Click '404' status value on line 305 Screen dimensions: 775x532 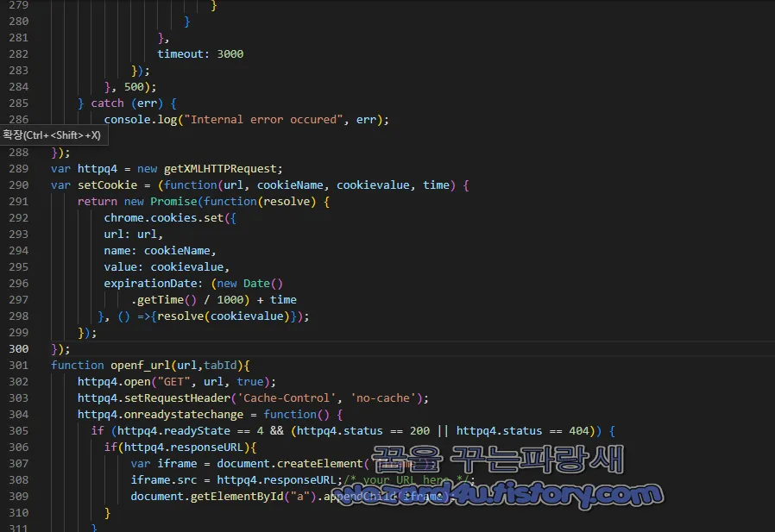(x=579, y=431)
